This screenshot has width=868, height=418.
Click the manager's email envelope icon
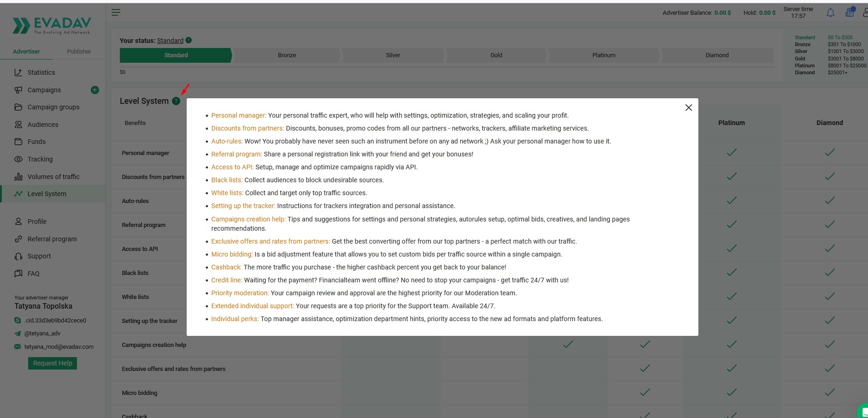tap(18, 346)
